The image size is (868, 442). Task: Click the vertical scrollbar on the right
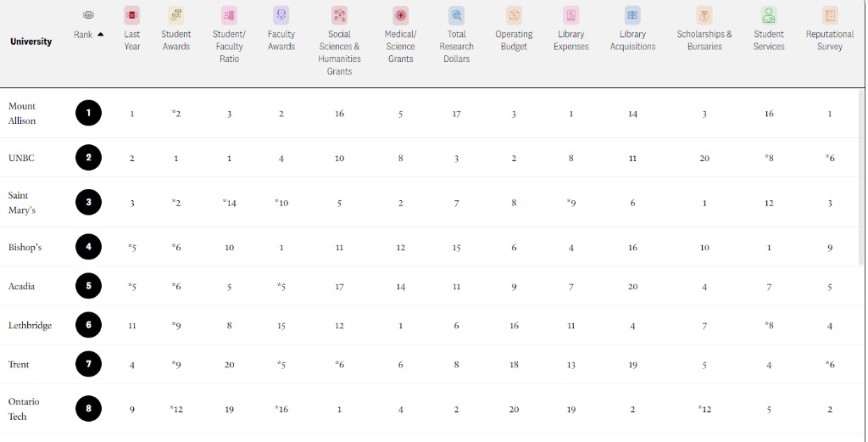coord(861,170)
